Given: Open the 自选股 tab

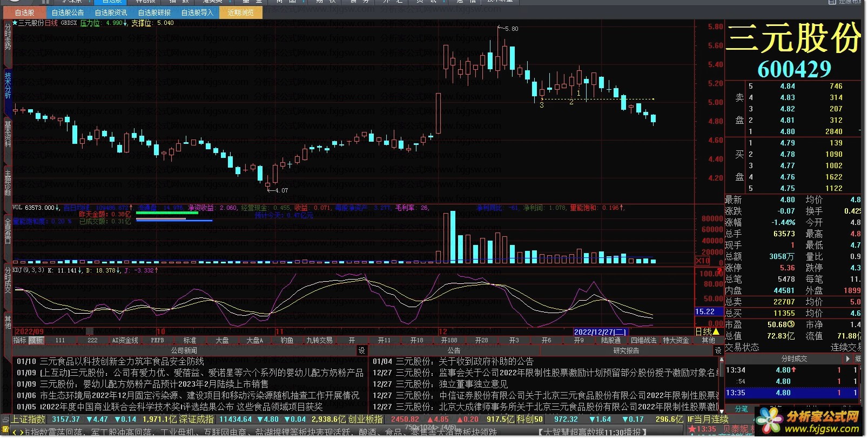Looking at the screenshot, I should 24,12.
